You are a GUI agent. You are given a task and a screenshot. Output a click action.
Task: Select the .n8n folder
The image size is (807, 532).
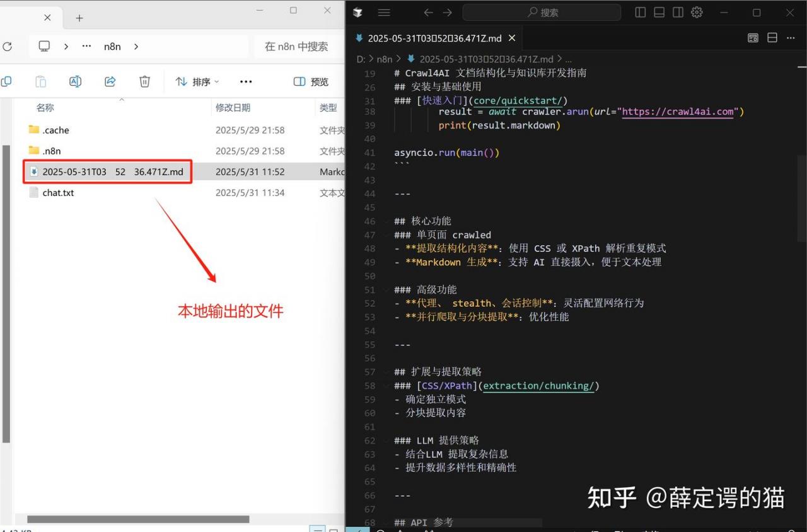[52, 151]
